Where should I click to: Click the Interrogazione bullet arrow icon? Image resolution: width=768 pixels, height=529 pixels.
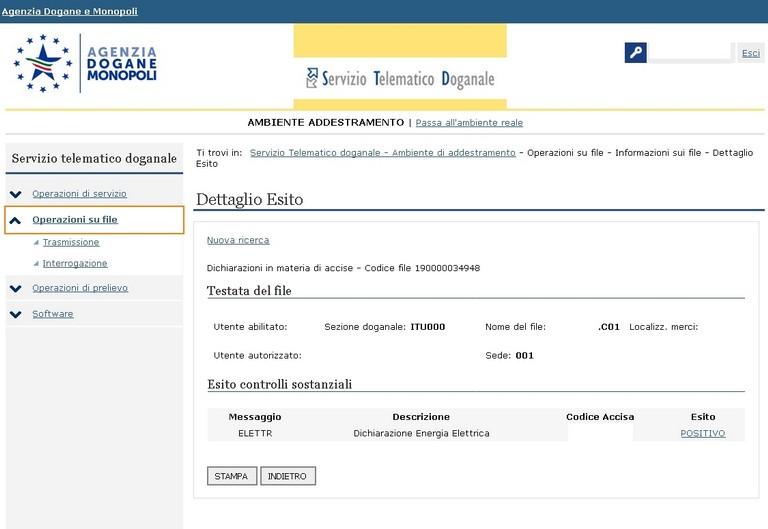point(36,264)
